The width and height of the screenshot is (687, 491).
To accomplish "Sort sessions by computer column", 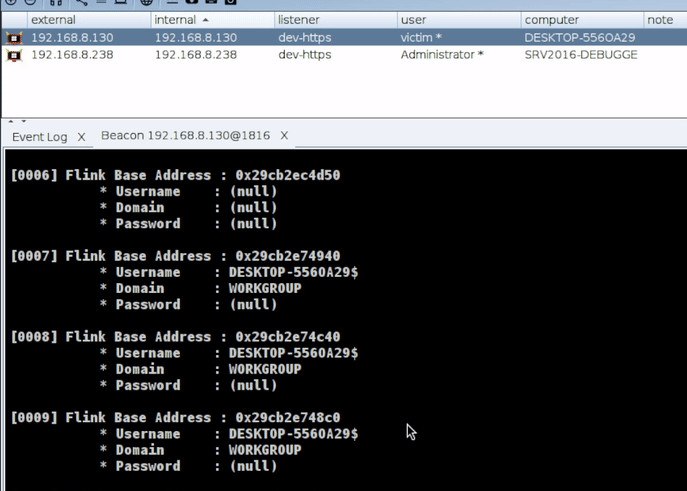I will tap(552, 20).
